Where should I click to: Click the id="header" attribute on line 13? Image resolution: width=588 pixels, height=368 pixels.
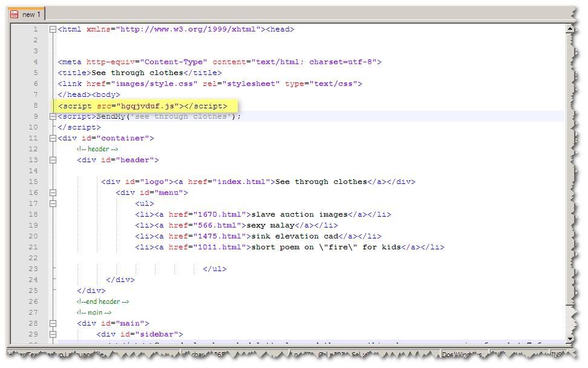click(128, 160)
